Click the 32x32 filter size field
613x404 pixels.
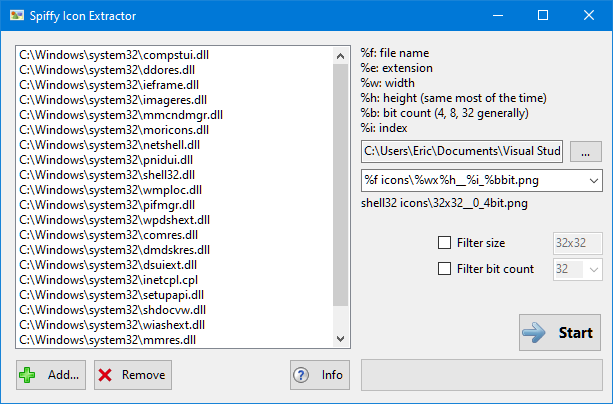pyautogui.click(x=577, y=243)
